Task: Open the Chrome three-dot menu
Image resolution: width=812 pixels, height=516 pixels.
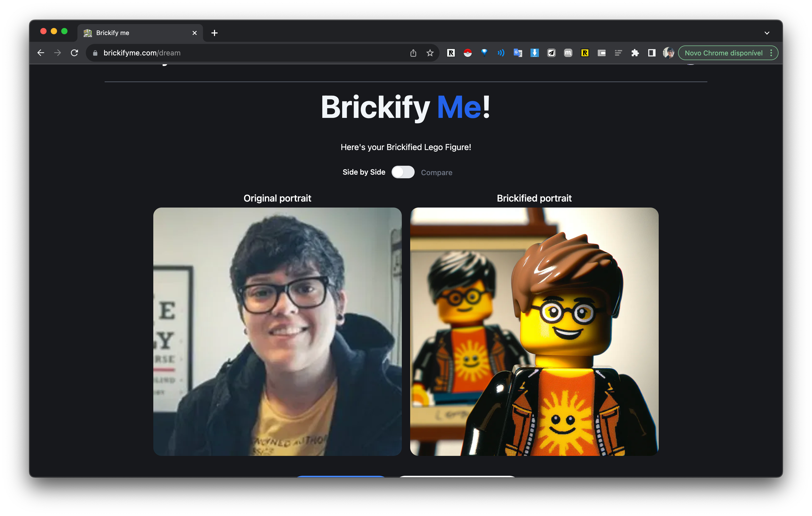Action: (x=771, y=53)
